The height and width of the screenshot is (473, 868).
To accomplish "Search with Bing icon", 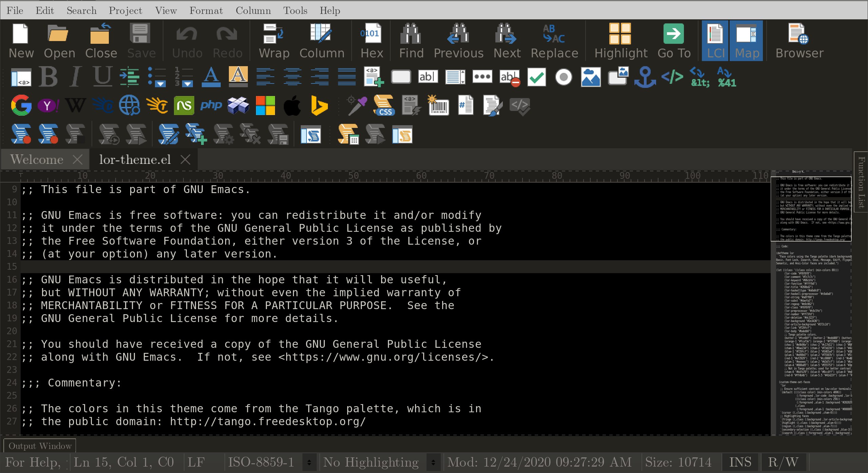I will [319, 105].
